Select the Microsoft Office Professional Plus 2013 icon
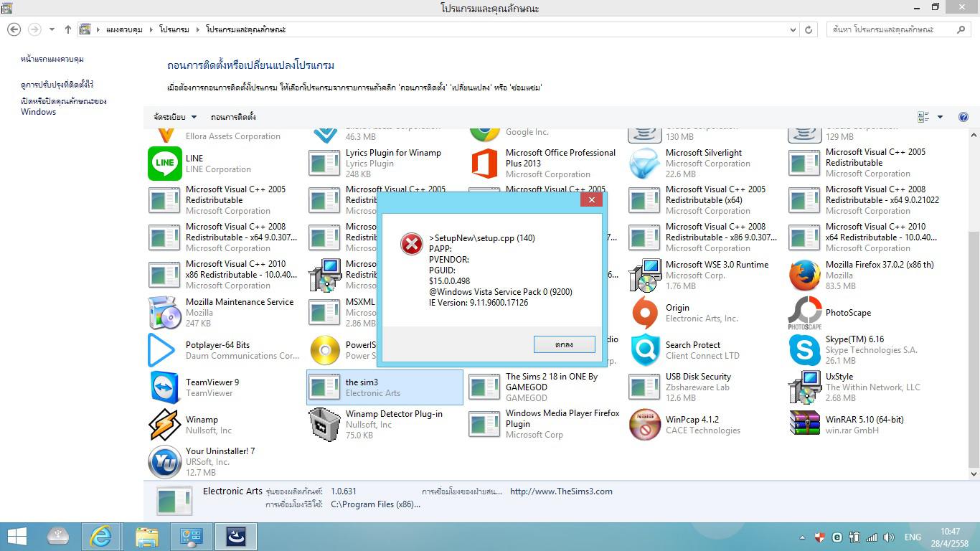This screenshot has width=980, height=551. click(485, 164)
